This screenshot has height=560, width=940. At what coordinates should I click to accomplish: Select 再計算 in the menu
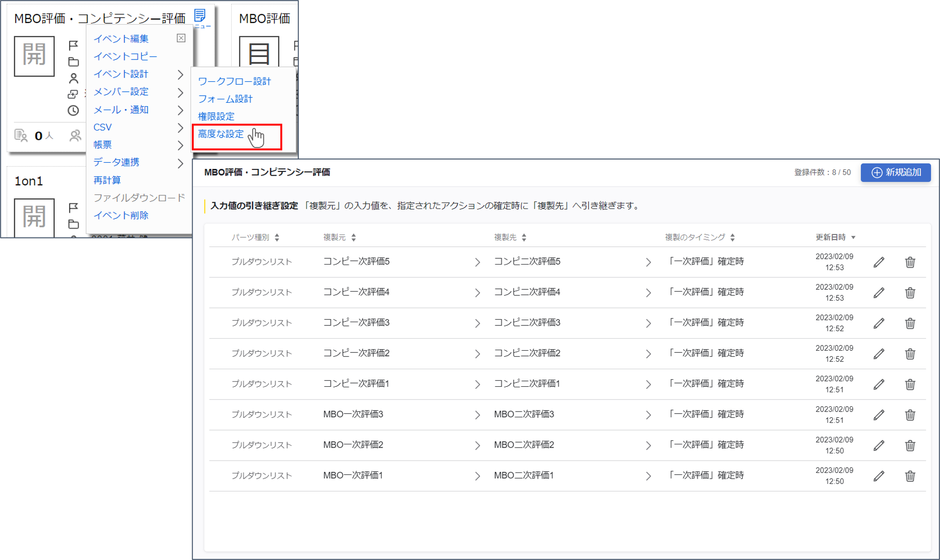click(107, 180)
